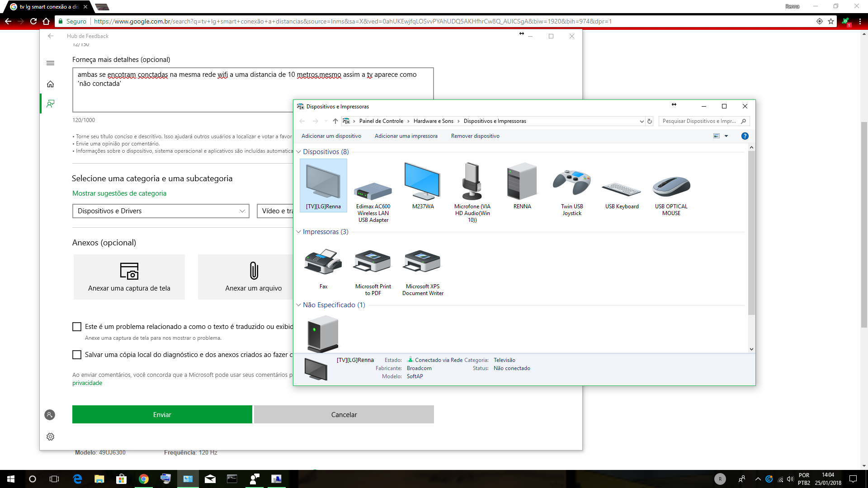Go up one level in Control Panel
This screenshot has width=868, height=488.
[x=335, y=121]
